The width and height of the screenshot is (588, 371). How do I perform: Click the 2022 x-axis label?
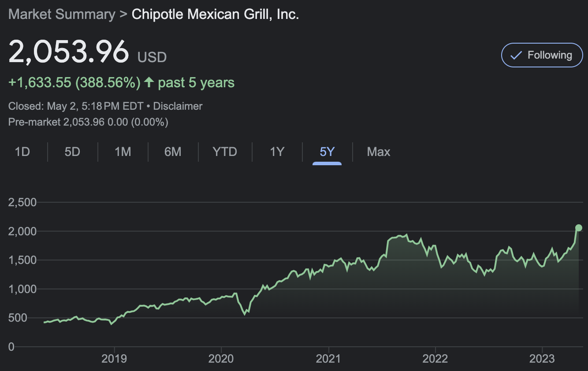tap(435, 359)
